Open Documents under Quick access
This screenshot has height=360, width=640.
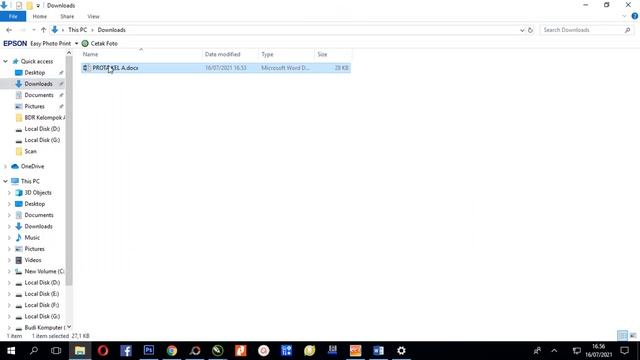click(x=39, y=95)
